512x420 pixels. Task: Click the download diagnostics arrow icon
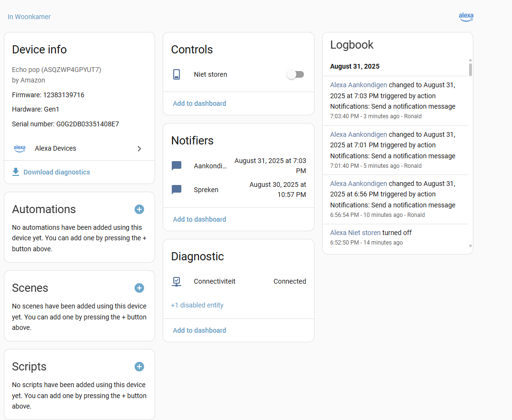click(16, 172)
